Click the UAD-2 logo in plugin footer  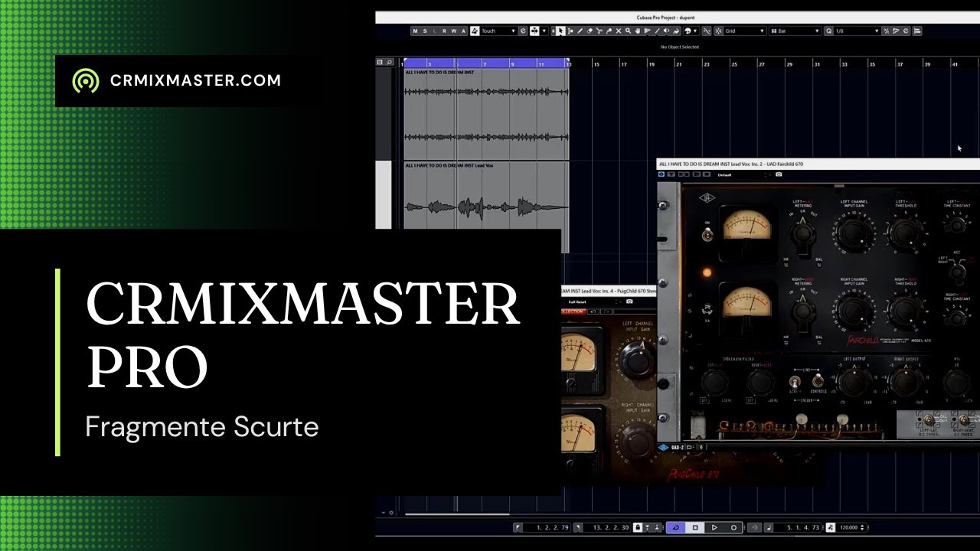[663, 447]
